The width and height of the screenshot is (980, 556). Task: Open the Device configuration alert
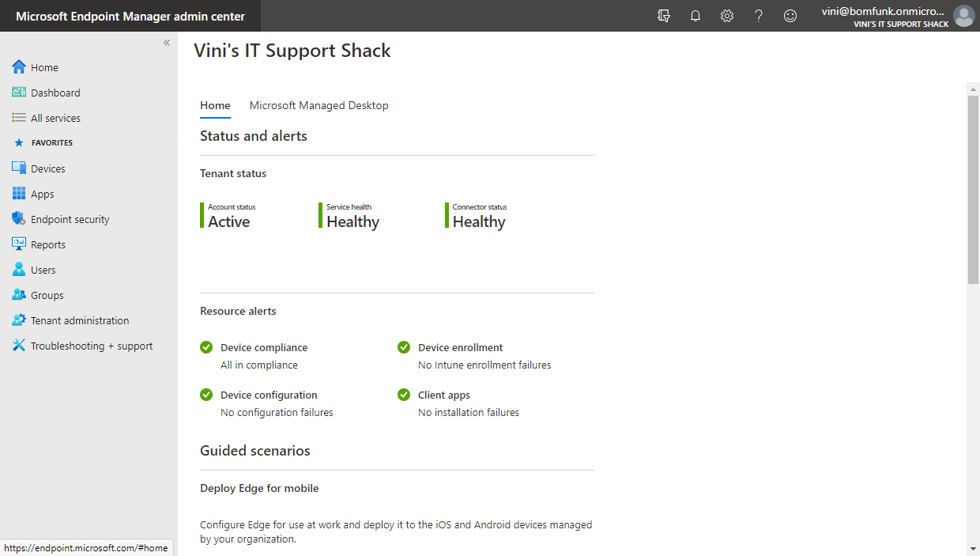tap(269, 395)
